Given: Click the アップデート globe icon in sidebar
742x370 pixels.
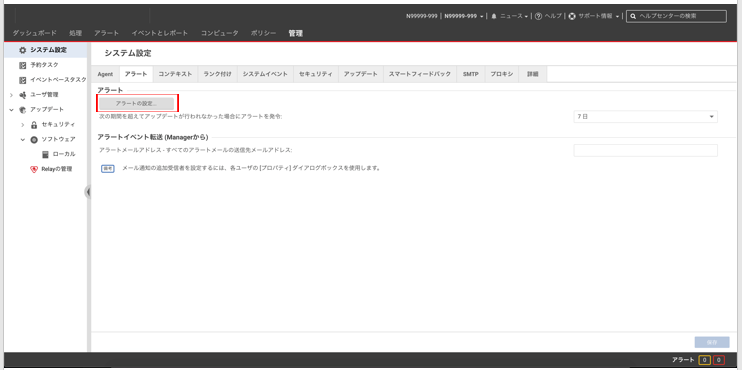Looking at the screenshot, I should click(22, 110).
